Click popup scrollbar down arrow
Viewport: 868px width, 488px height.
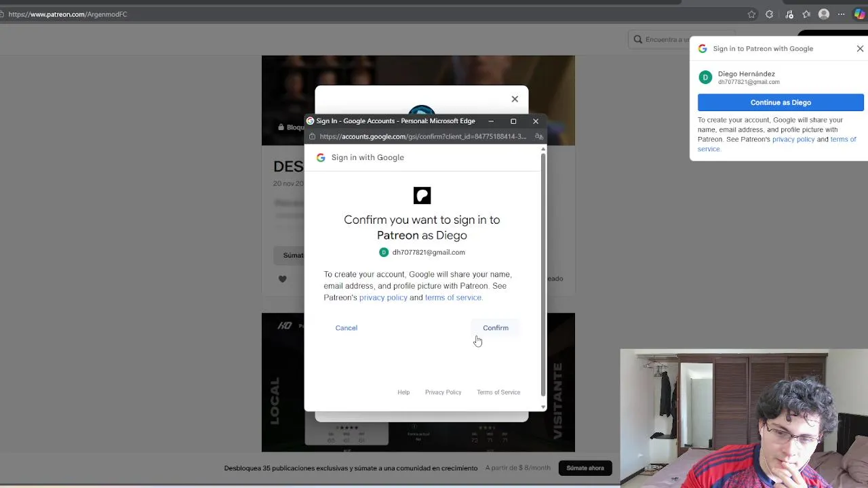pyautogui.click(x=543, y=407)
